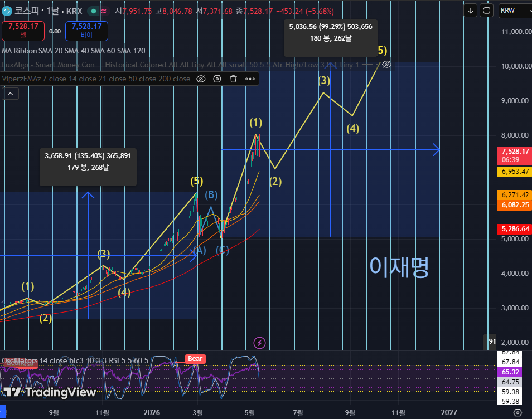Click the 3월 label on time axis

pos(198,412)
